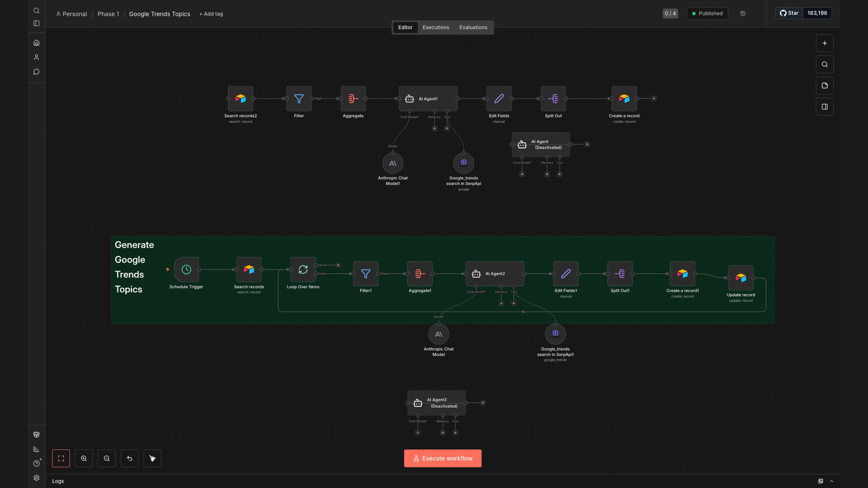Open the Create a record Airtable node

tap(624, 99)
